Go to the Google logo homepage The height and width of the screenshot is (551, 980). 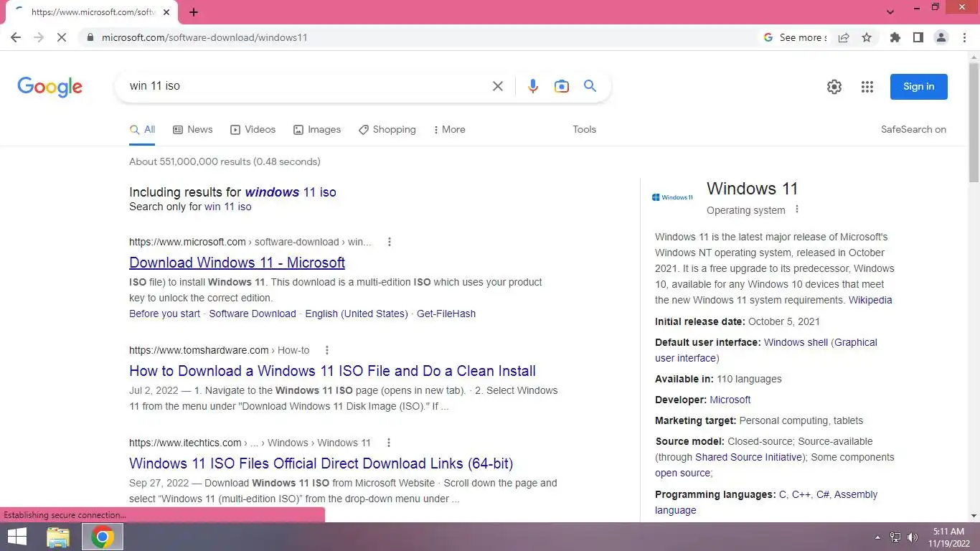(50, 87)
